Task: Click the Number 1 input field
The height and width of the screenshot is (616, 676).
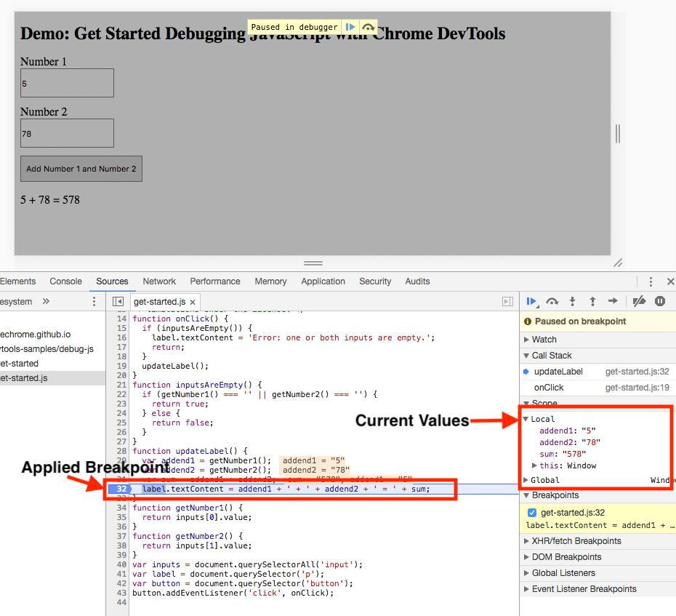Action: (x=67, y=83)
